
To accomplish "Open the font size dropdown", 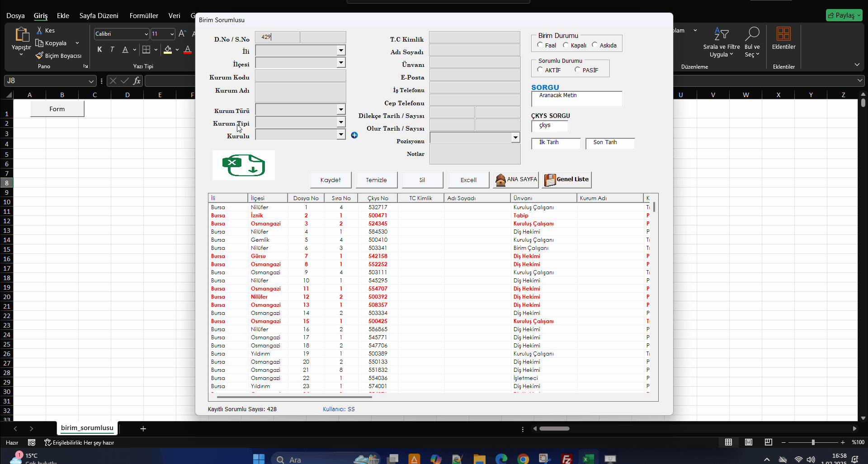I will click(172, 34).
